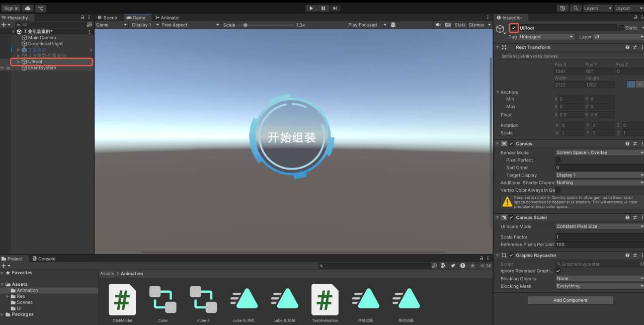Viewport: 644px width, 325px height.
Task: Open the Display 1 dropdown in Game view
Action: 145,25
